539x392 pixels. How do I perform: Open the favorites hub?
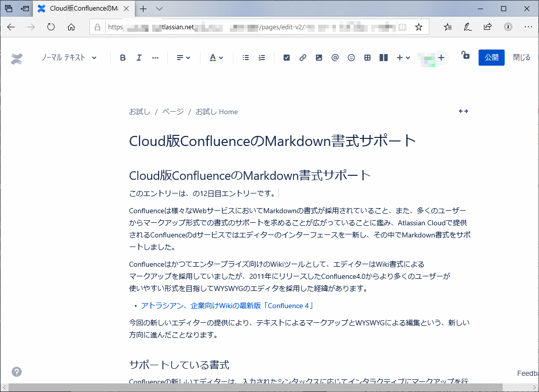click(x=448, y=27)
